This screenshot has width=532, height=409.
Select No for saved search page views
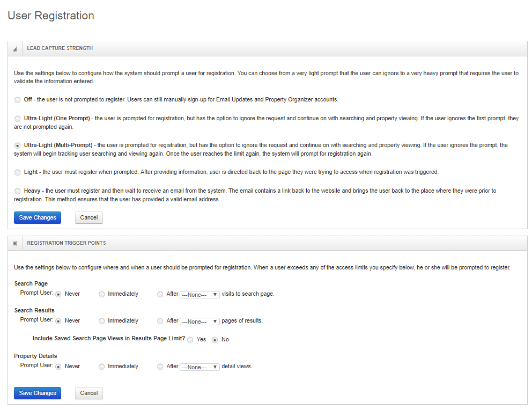215,340
